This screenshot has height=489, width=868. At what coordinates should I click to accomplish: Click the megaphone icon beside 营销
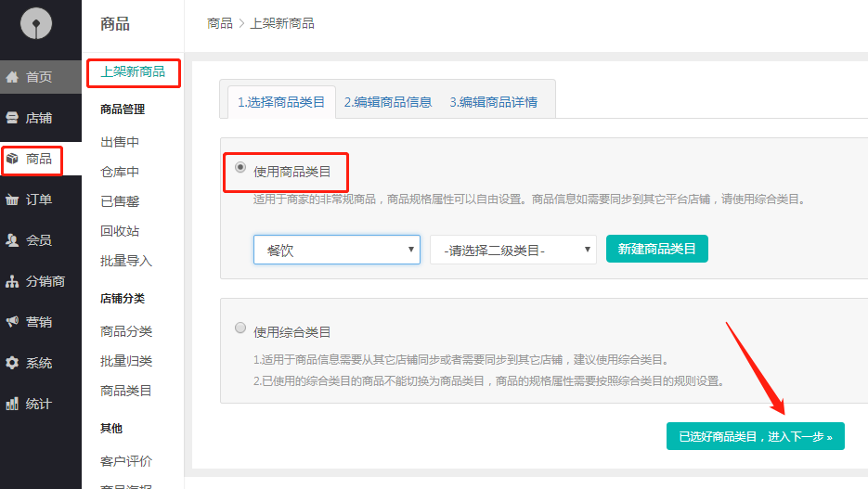tap(13, 322)
